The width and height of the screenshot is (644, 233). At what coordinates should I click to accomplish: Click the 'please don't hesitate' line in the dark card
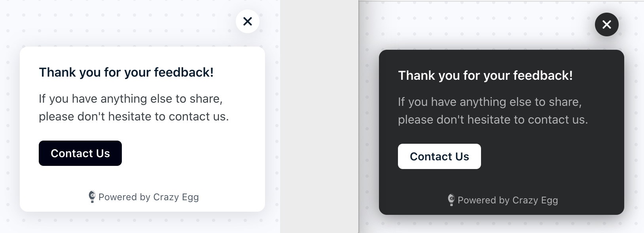tap(493, 120)
